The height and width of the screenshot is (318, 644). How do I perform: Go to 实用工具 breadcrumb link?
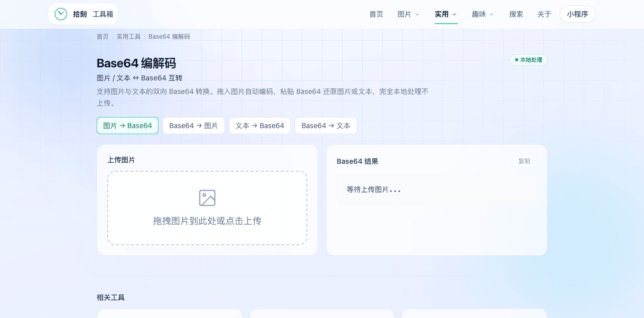coord(129,37)
